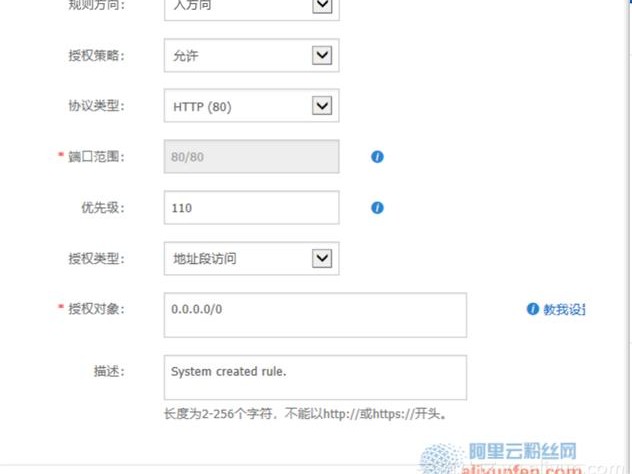Open the 授权策略 dropdown showing 允许
Viewport: 632px width, 474px height.
point(252,55)
